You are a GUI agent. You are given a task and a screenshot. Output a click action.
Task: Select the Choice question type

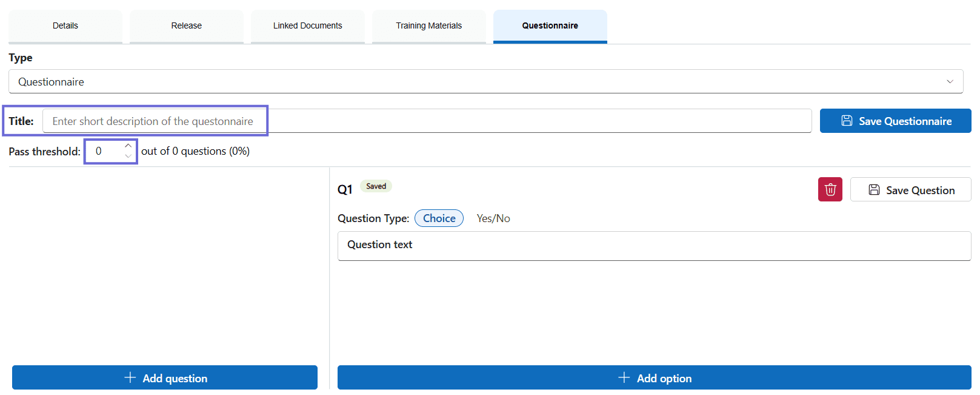pyautogui.click(x=439, y=218)
